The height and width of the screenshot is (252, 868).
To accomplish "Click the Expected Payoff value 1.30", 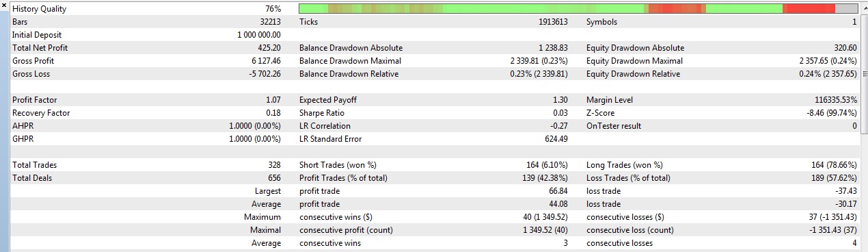I will pyautogui.click(x=560, y=100).
